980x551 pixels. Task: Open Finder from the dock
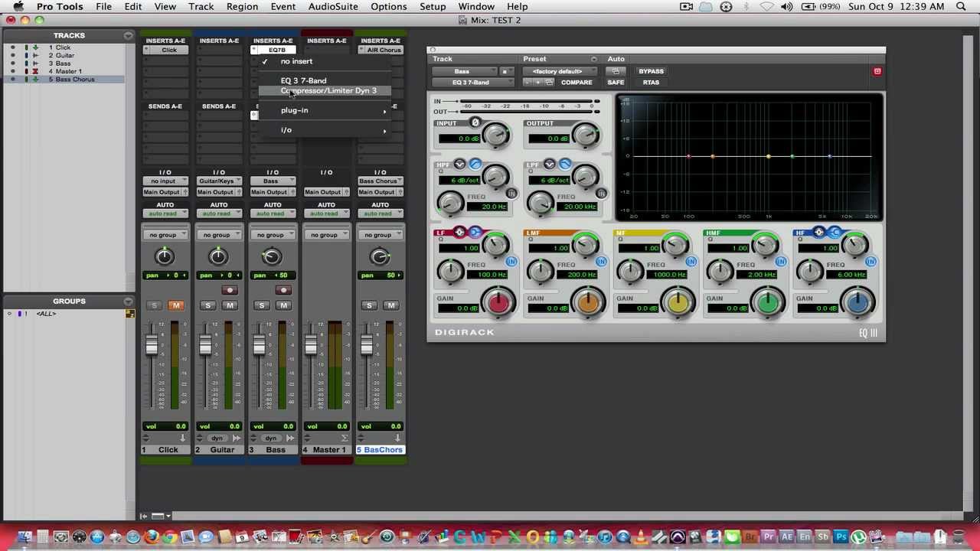(x=24, y=537)
